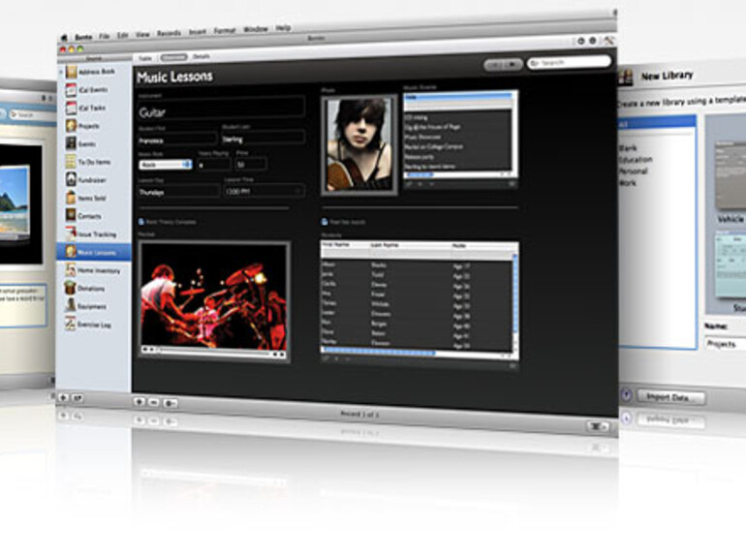
Task: Expand the Address Book disclosure triangle
Action: [61, 73]
